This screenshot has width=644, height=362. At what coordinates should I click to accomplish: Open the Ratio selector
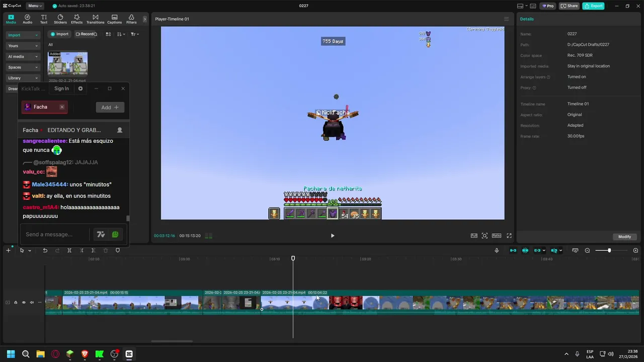pos(497,235)
